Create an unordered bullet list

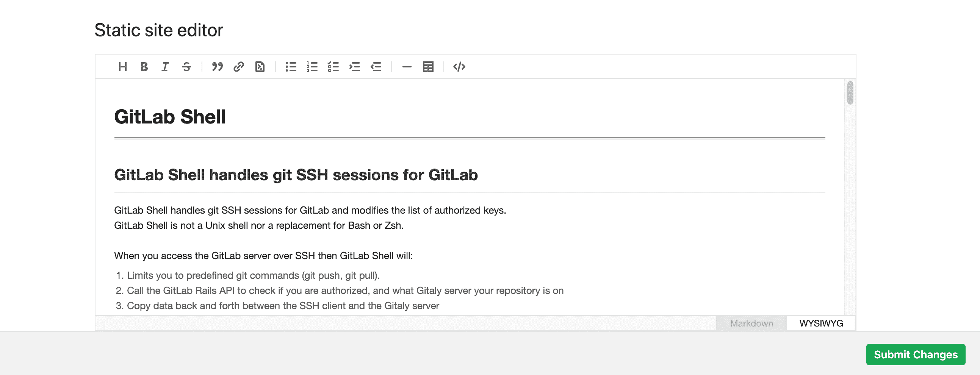pos(291,67)
